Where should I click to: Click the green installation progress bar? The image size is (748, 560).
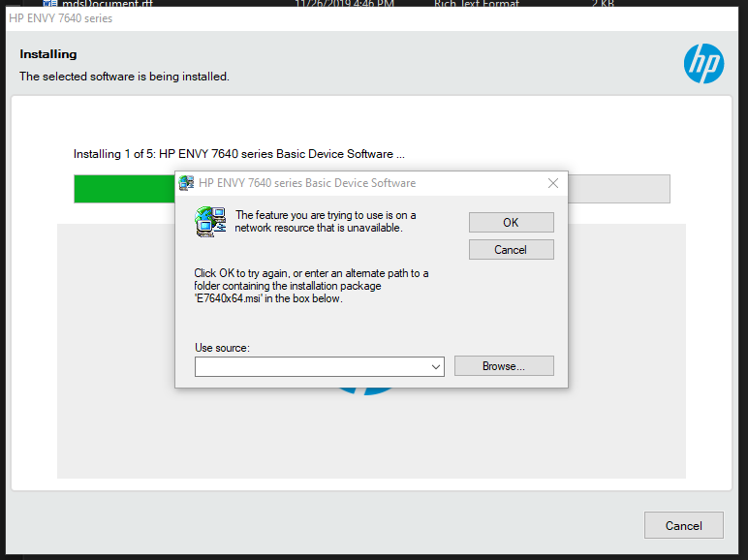pyautogui.click(x=125, y=189)
